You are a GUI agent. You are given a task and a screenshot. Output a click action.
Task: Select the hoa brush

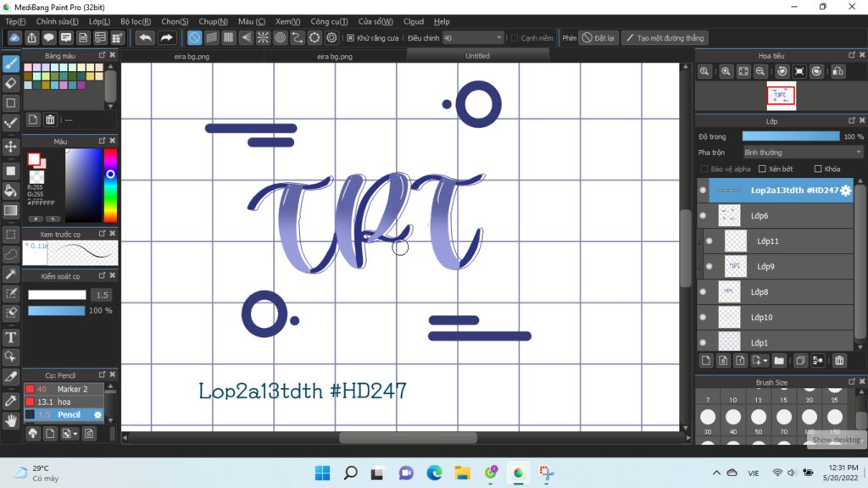coord(64,402)
